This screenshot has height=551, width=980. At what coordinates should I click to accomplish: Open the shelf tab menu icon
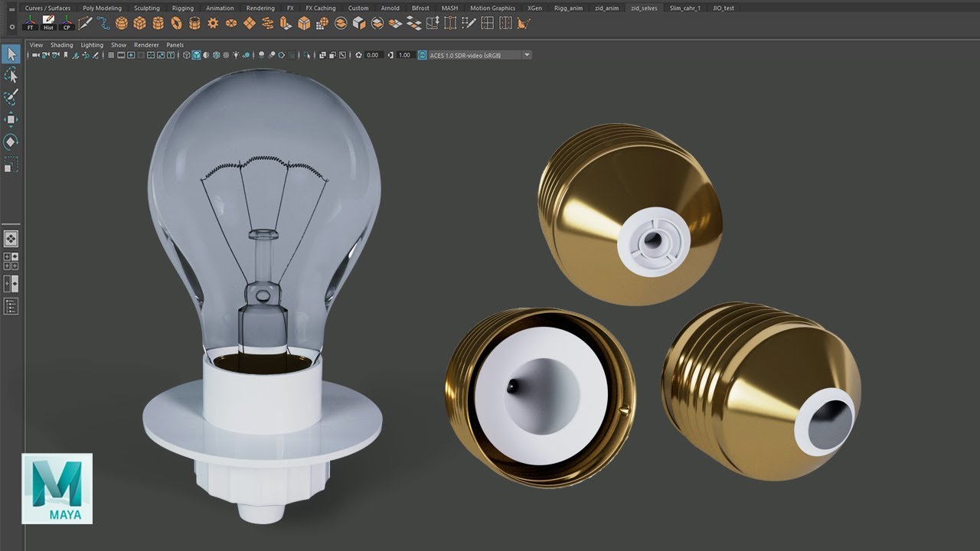point(12,8)
